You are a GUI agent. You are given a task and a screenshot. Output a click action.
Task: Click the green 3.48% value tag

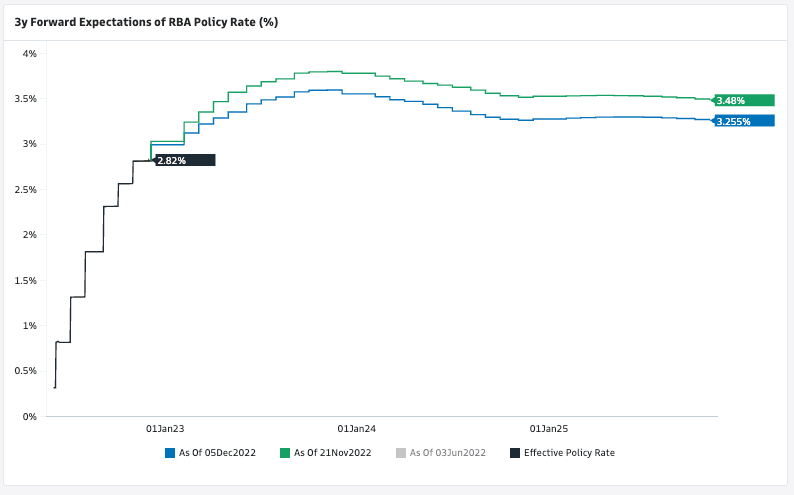[x=744, y=100]
